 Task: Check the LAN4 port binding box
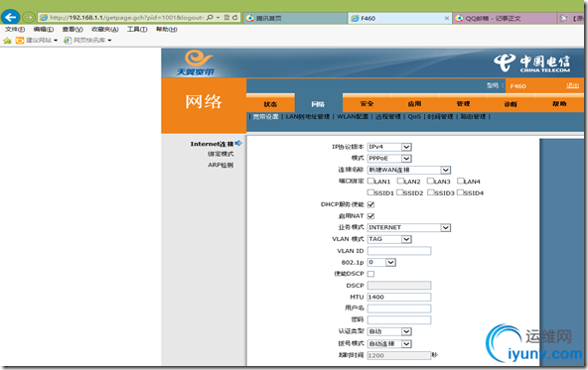coord(461,182)
